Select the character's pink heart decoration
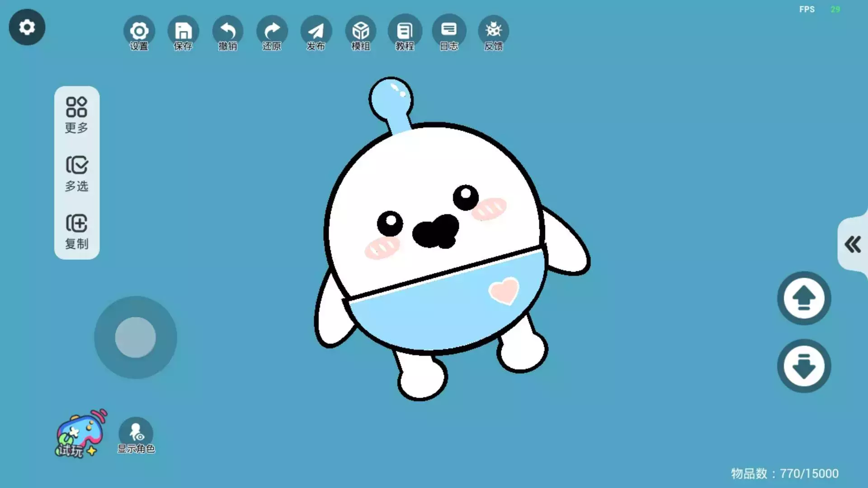This screenshot has width=868, height=488. [x=504, y=290]
